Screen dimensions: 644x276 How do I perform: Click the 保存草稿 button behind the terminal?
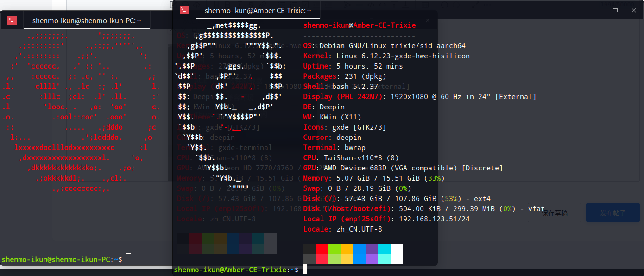click(x=554, y=213)
